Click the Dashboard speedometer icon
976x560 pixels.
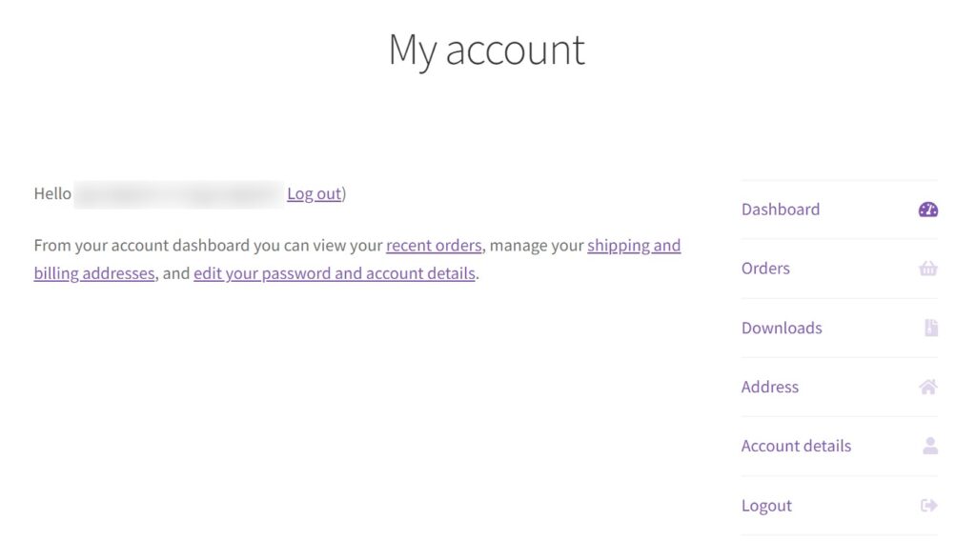(925, 209)
